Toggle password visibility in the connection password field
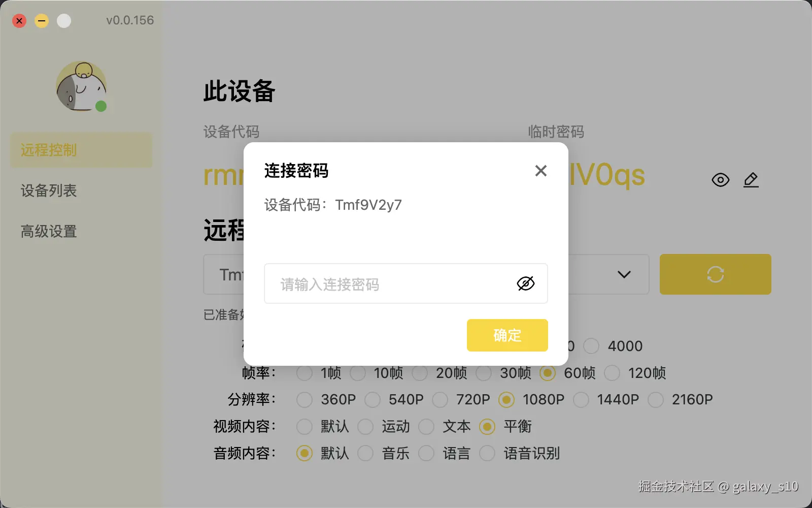Screen dimensions: 812x508 tap(526, 283)
